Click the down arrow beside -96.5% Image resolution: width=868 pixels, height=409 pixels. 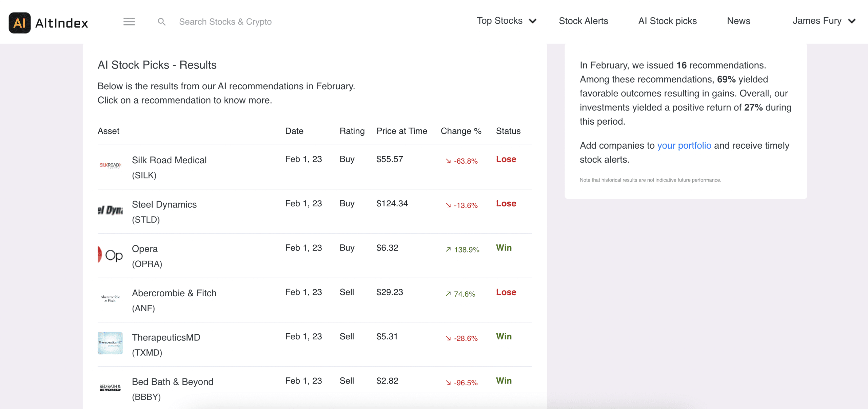click(448, 383)
